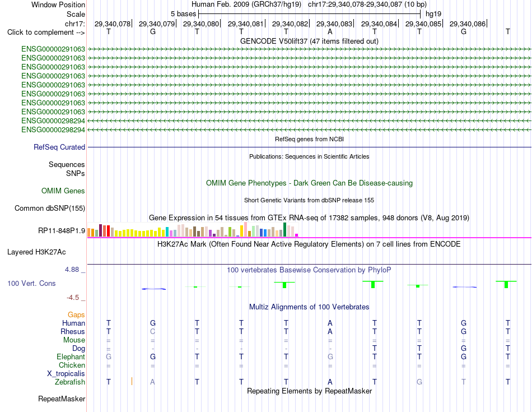Click the Scale track label

click(76, 14)
